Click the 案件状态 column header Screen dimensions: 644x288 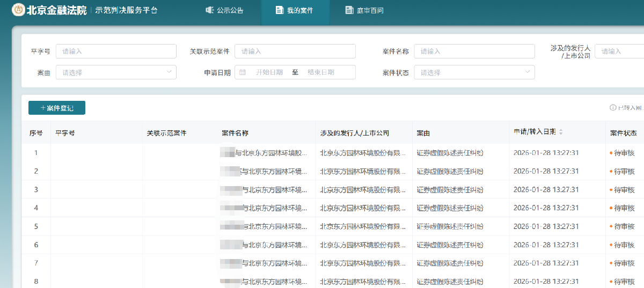point(624,133)
